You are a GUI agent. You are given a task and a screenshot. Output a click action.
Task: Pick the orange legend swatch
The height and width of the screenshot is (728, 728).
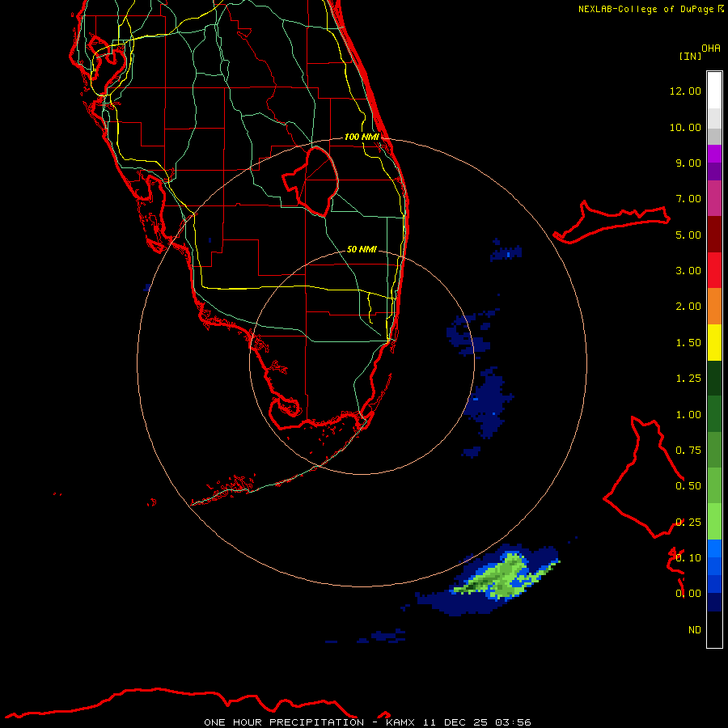[x=714, y=307]
